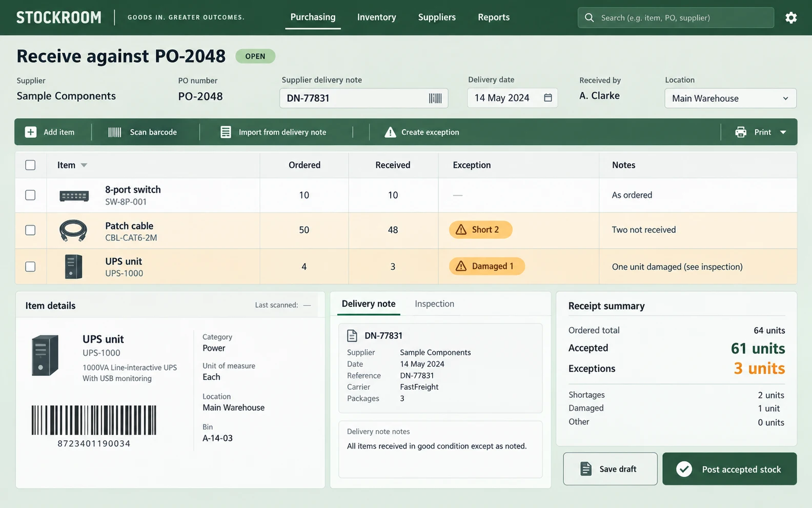This screenshot has height=508, width=812.
Task: Click the Damaged 1 exception badge
Action: [x=487, y=266]
